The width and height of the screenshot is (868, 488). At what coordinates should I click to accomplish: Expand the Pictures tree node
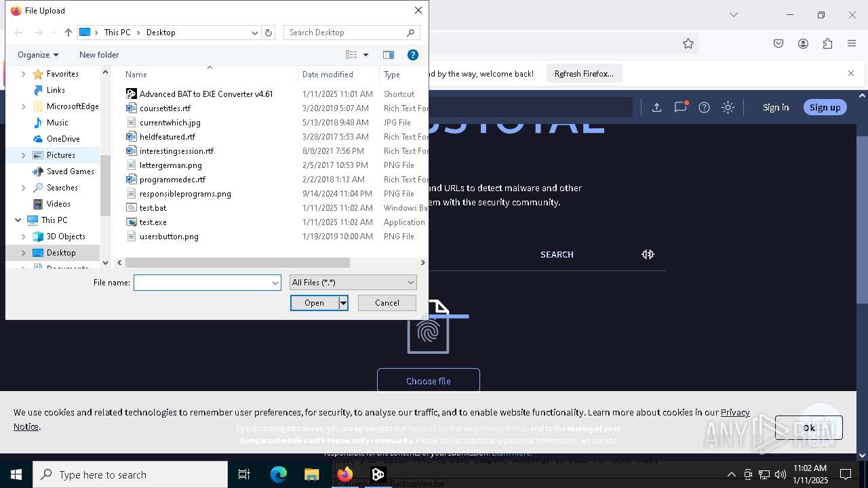[x=24, y=155]
